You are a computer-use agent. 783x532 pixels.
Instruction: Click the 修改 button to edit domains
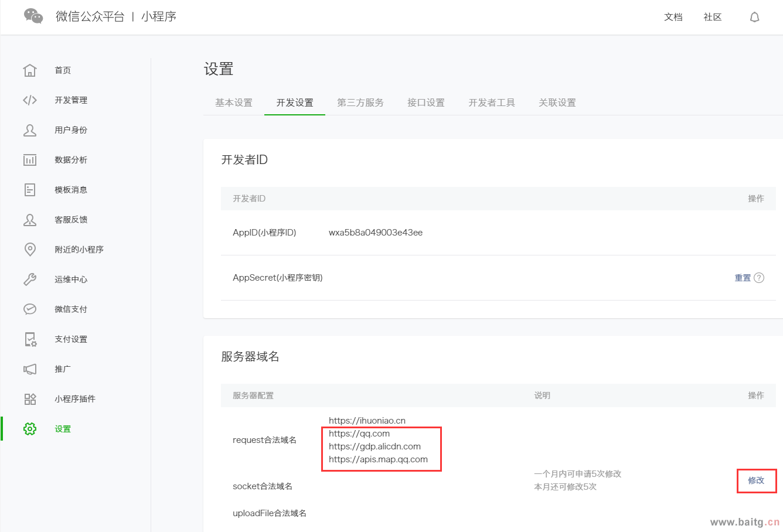click(x=756, y=480)
